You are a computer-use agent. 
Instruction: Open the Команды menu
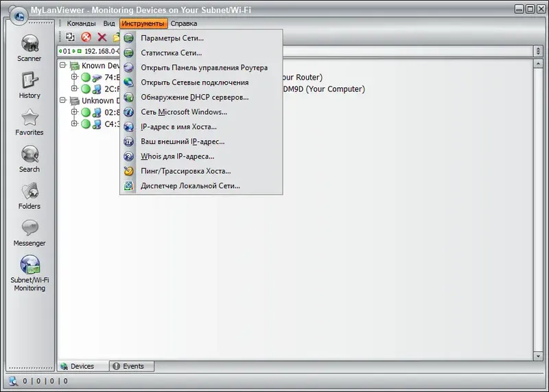(81, 23)
